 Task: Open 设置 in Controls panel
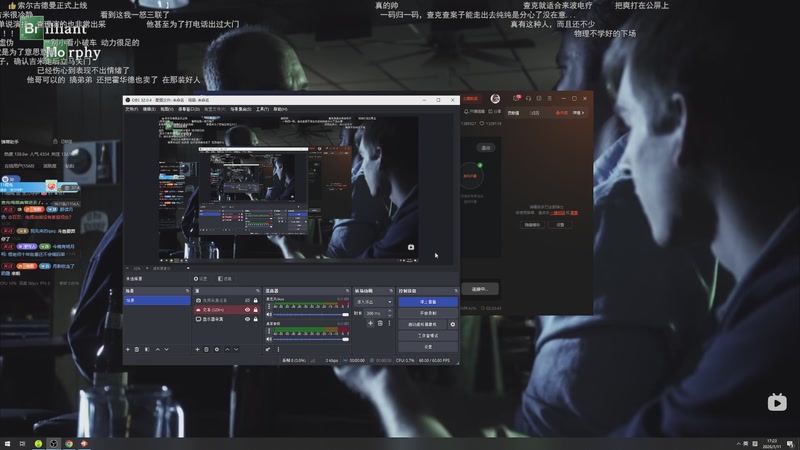click(x=428, y=347)
